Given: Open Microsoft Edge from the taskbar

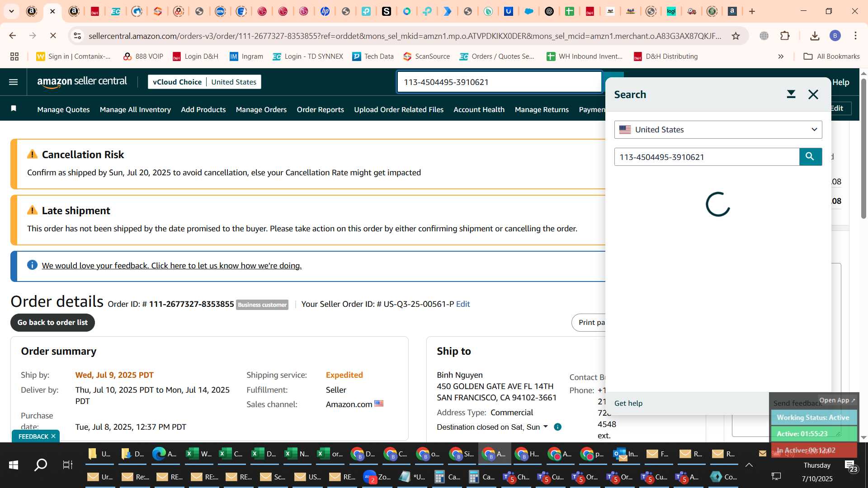Looking at the screenshot, I should tap(165, 454).
